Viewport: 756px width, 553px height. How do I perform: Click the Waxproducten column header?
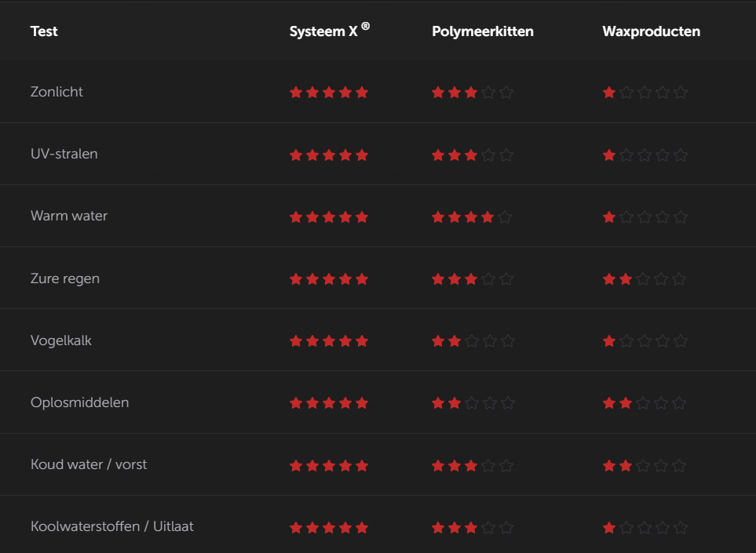pyautogui.click(x=651, y=31)
